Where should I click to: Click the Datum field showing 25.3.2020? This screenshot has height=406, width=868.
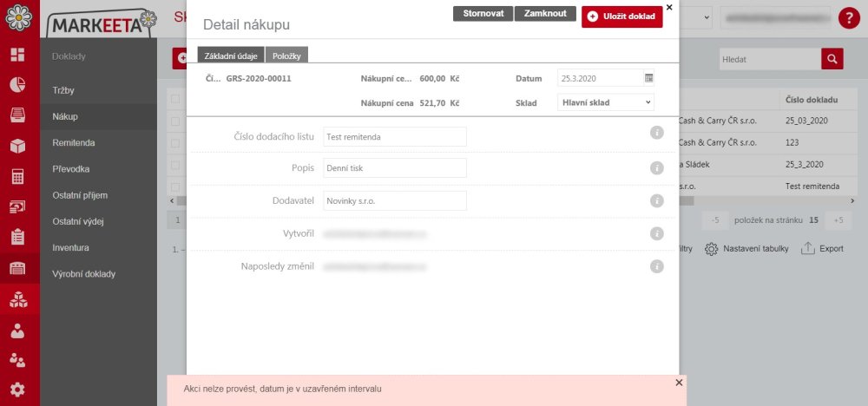[x=600, y=79]
